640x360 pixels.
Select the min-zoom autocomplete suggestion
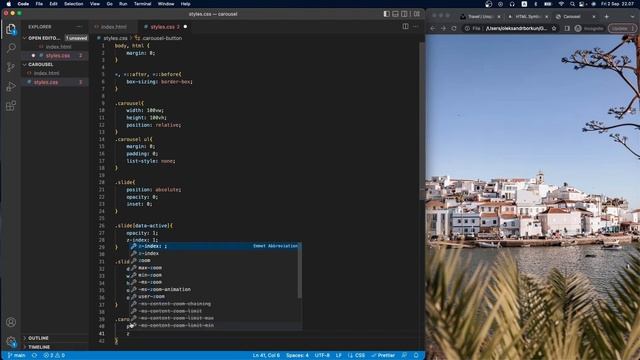216,275
